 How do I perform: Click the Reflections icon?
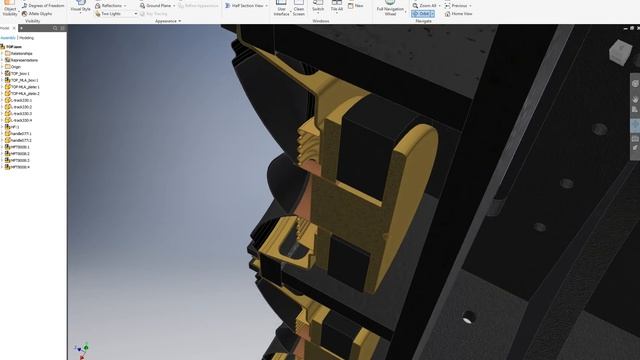click(x=98, y=6)
